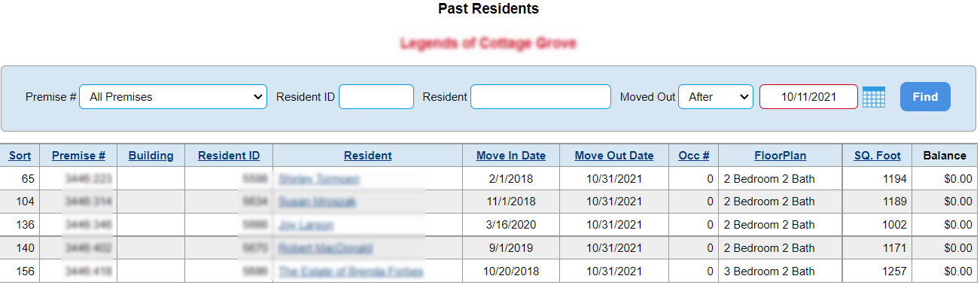Sort by Premise # column header

tap(78, 156)
